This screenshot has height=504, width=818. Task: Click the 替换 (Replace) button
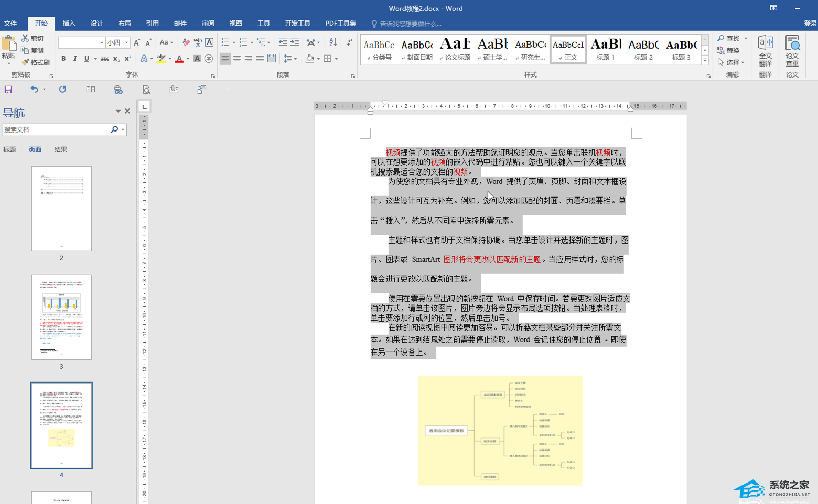(x=728, y=50)
